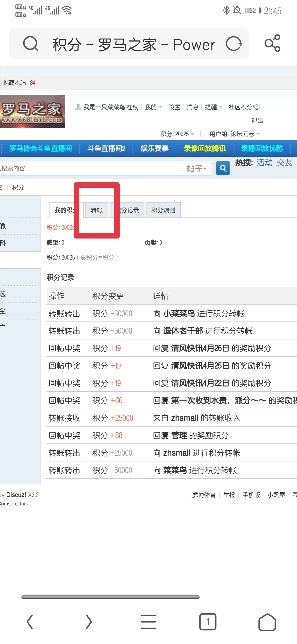The width and height of the screenshot is (297, 644).
Task: Click the +25000 points value
Action: 122,418
